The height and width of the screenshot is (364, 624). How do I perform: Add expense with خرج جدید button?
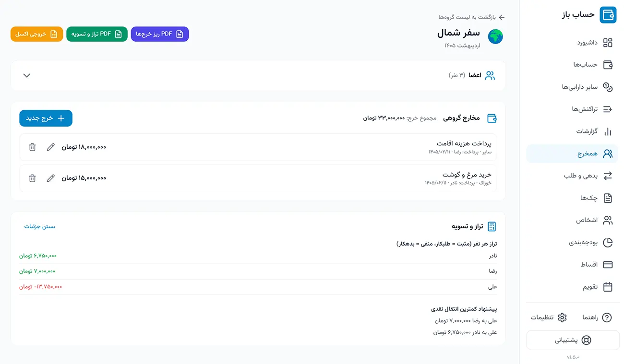[x=46, y=118]
